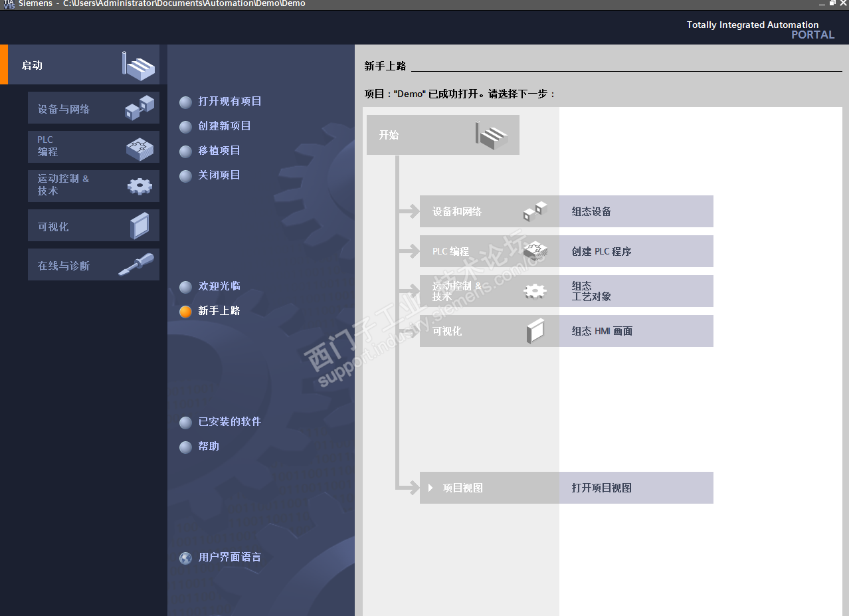Image resolution: width=849 pixels, height=616 pixels.
Task: Click the Totally Integrated Automation PORTAL text
Action: (x=760, y=29)
